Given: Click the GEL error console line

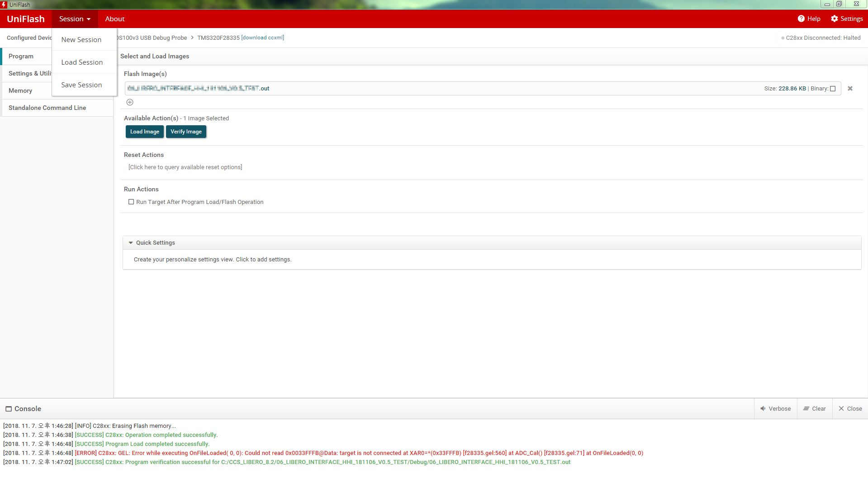Looking at the screenshot, I should (323, 453).
